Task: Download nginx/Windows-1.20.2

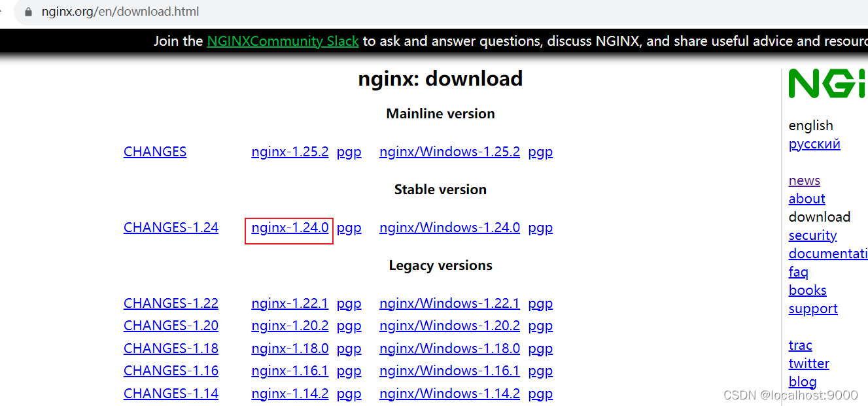Action: [449, 326]
